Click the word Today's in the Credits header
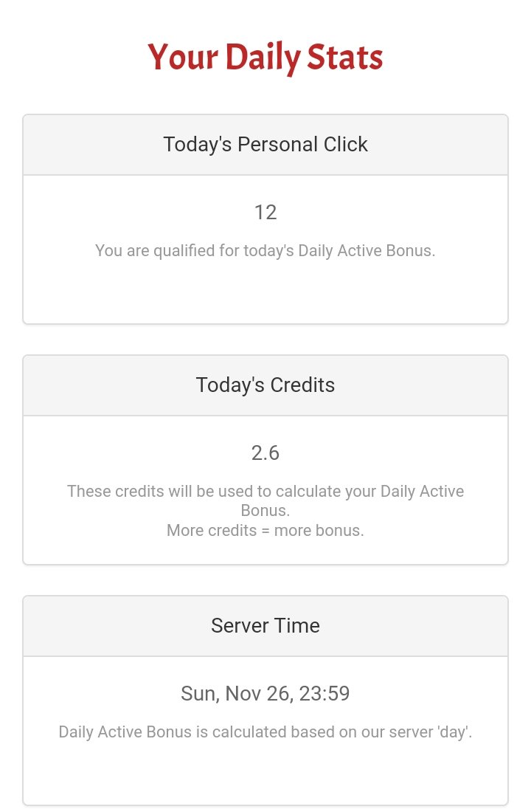 coord(230,386)
